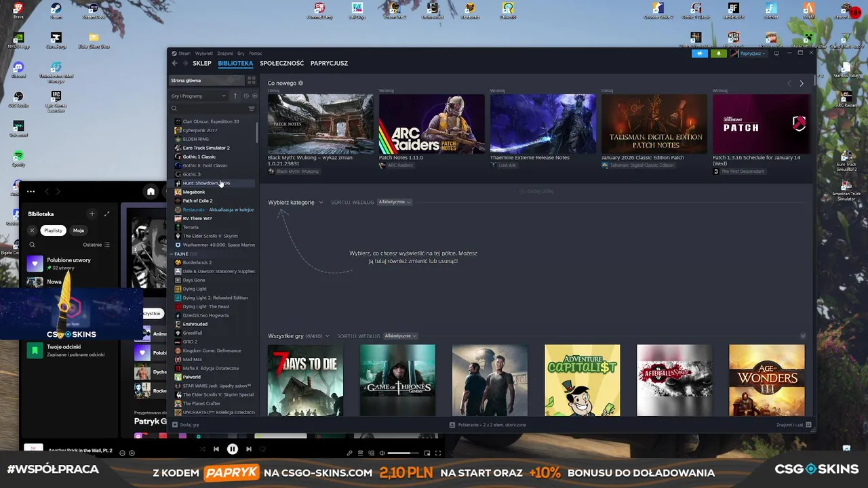Screen dimensions: 868x488
Task: Click Dodaj grę at bottom of Steam
Action: click(x=186, y=425)
